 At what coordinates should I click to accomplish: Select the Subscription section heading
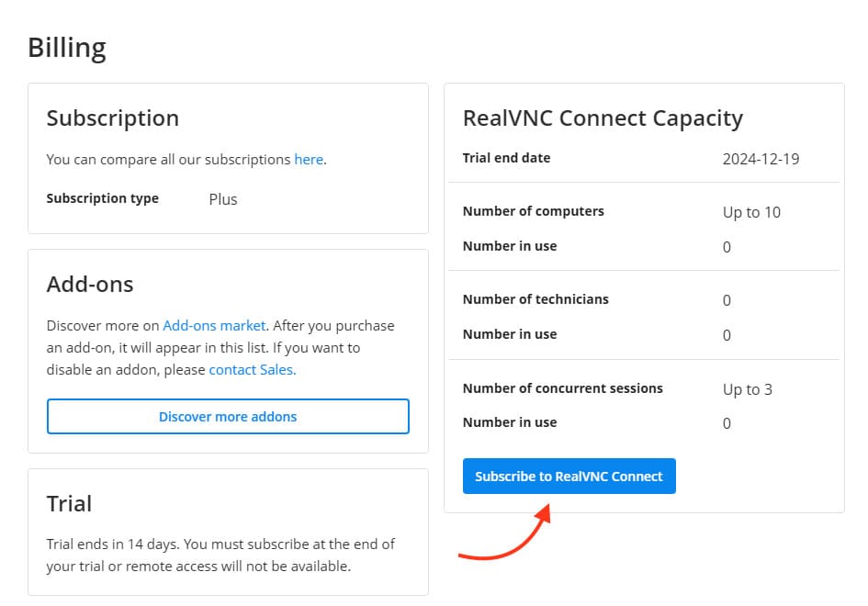coord(112,118)
